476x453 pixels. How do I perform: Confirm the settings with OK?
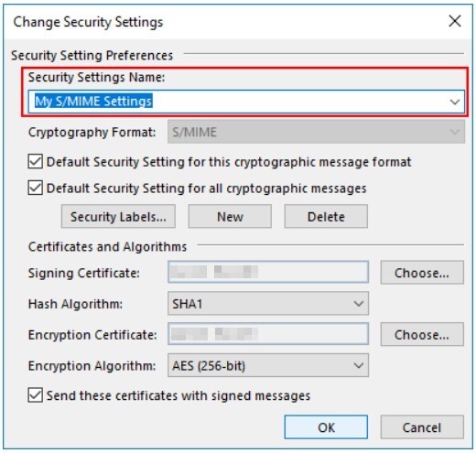pos(326,427)
